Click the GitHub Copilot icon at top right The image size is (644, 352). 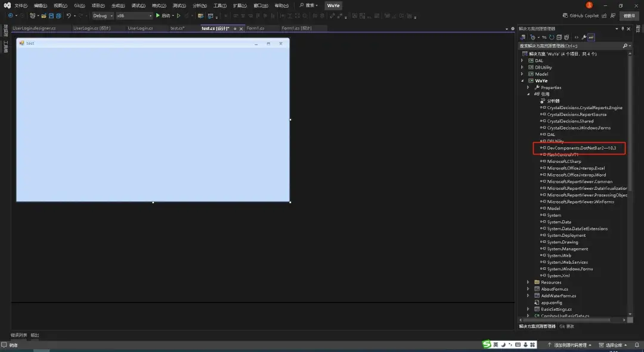(567, 16)
